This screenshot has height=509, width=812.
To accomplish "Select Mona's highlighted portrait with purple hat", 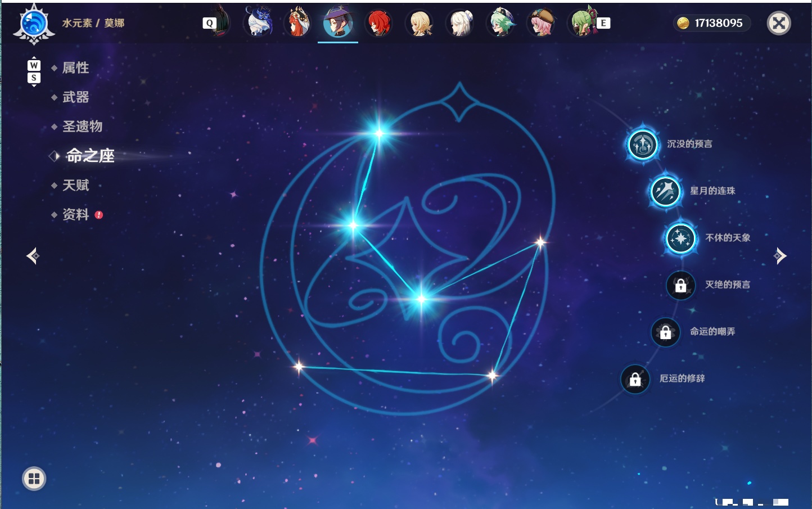I will coord(338,22).
